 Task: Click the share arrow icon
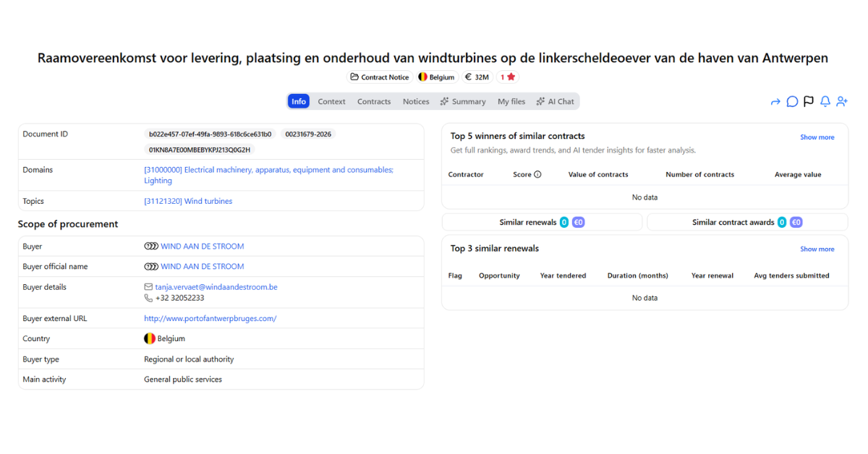(x=775, y=102)
